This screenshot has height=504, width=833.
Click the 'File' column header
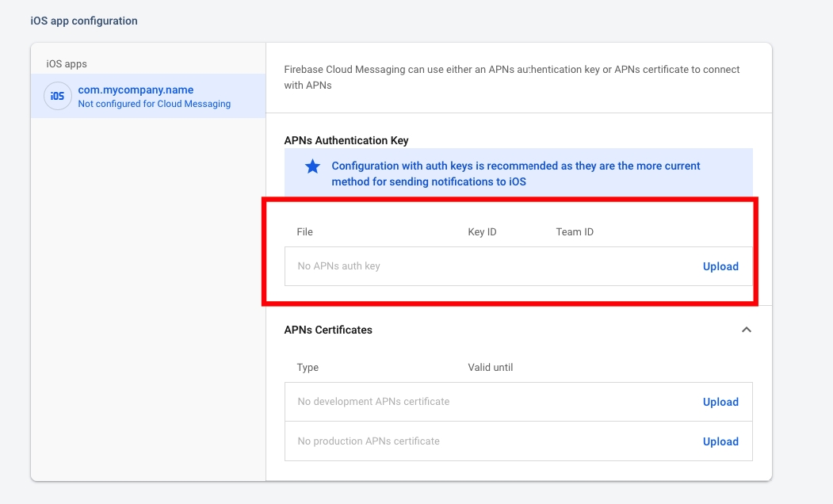[305, 232]
